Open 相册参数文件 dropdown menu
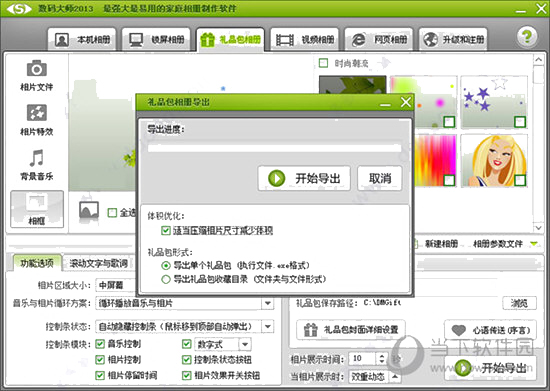This screenshot has height=391, width=550. click(505, 243)
